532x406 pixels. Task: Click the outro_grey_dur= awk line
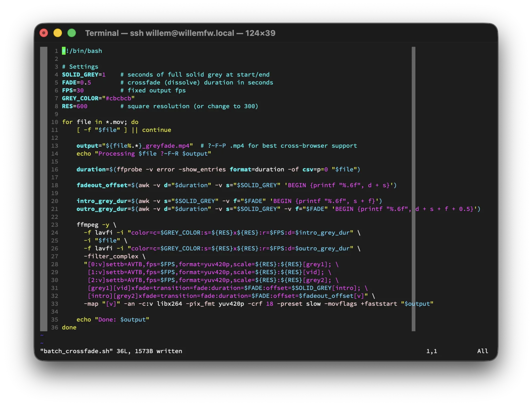(279, 209)
